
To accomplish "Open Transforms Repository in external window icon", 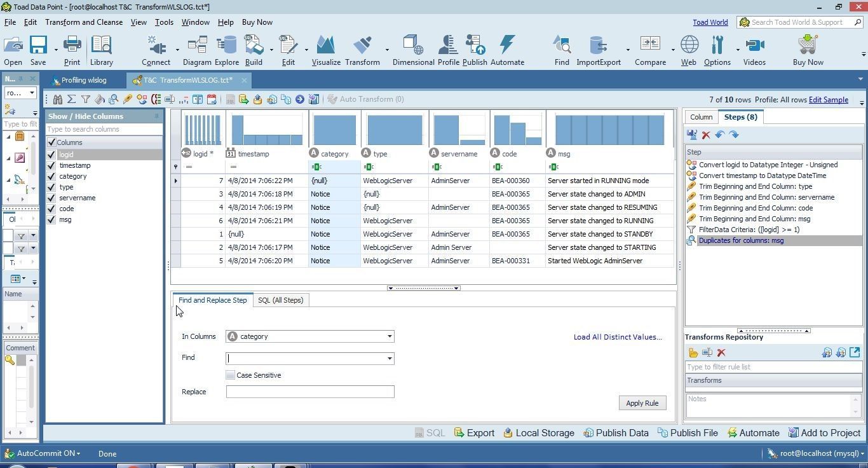I will (855, 352).
